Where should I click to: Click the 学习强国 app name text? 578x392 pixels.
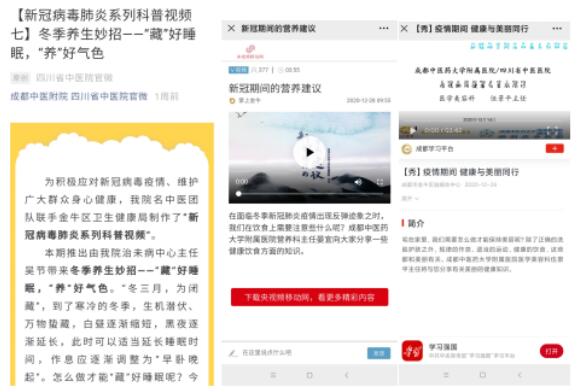click(443, 347)
